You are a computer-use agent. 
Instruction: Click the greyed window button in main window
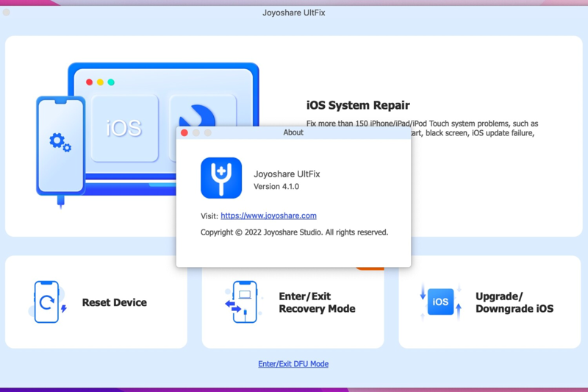coord(7,13)
